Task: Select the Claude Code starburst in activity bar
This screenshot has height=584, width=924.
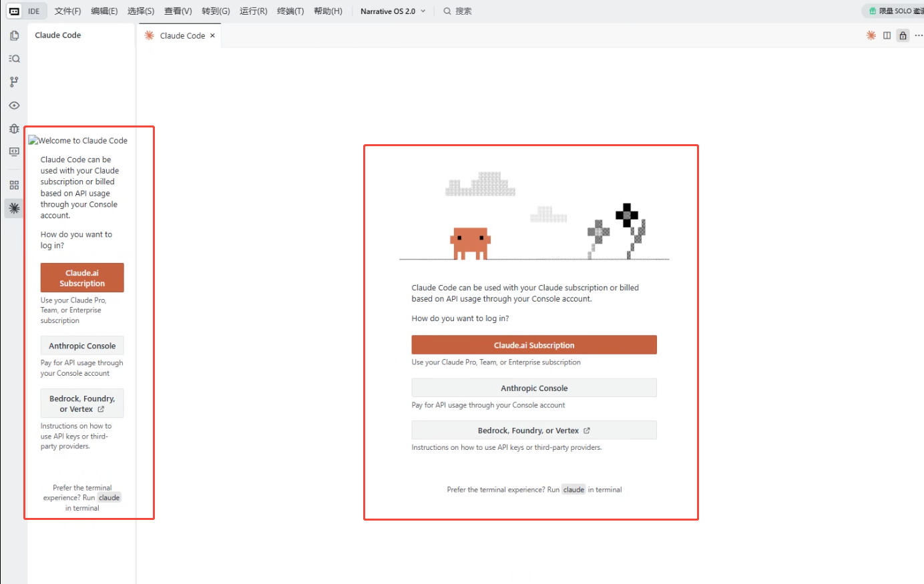Action: coord(14,208)
